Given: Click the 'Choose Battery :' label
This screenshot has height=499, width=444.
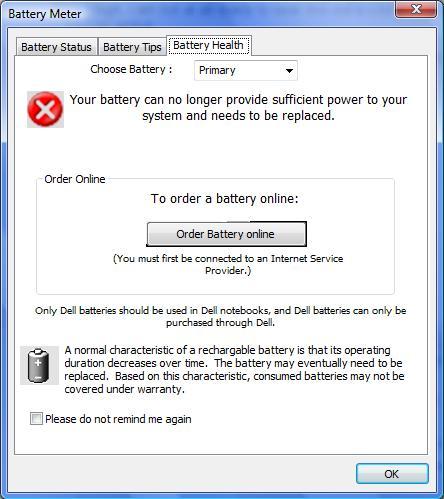Looking at the screenshot, I should (x=131, y=69).
